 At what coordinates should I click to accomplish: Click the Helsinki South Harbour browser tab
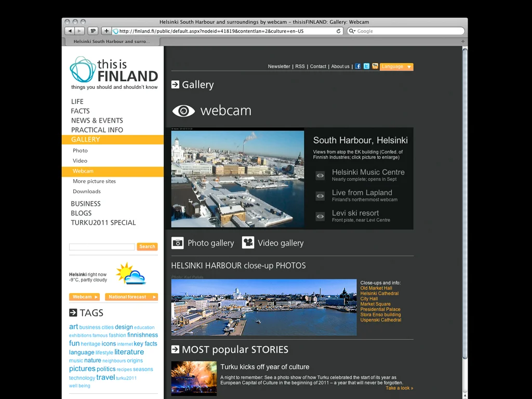coord(111,42)
